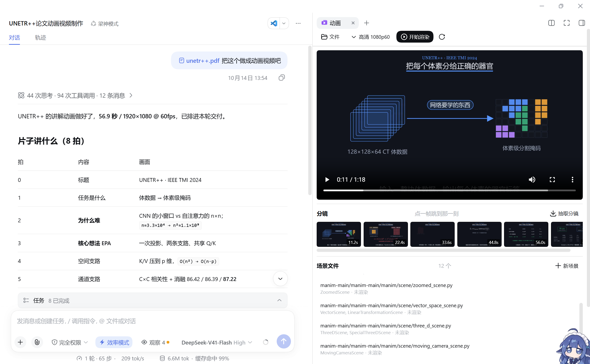Toggle 效率模式 mode
Viewport: 590px width, 364px height.
point(114,342)
